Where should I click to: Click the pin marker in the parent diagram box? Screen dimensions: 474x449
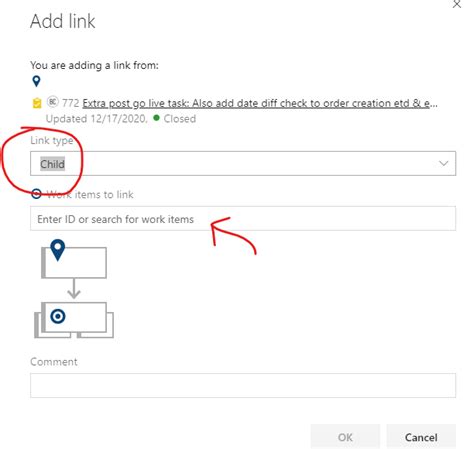point(58,250)
